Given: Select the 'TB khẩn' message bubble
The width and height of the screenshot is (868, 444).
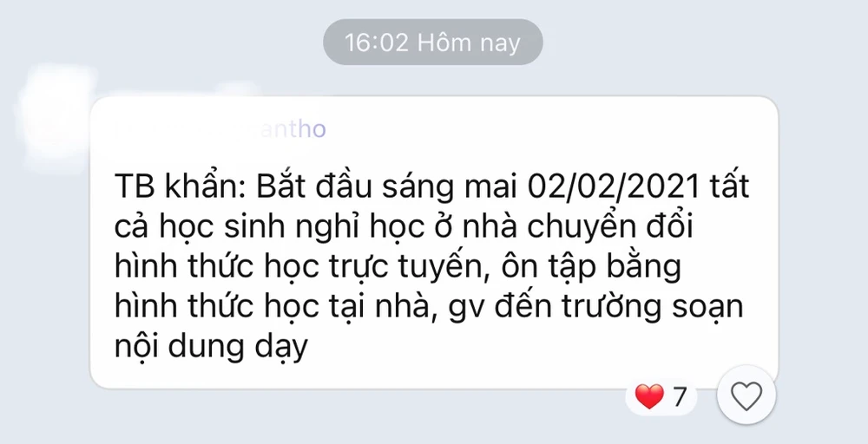Looking at the screenshot, I should click(x=434, y=242).
